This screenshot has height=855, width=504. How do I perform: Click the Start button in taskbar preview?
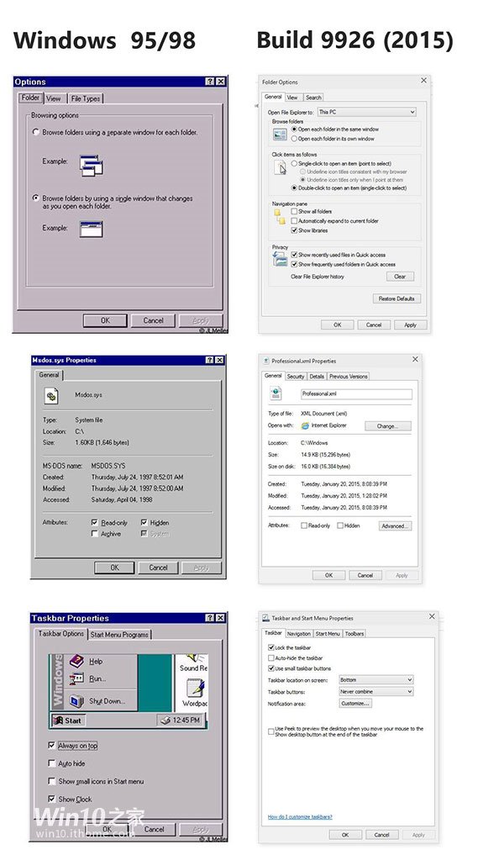(x=67, y=720)
